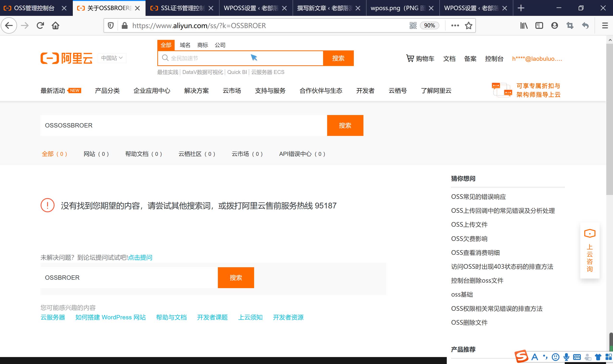Close the wposs.png tab

[431, 8]
